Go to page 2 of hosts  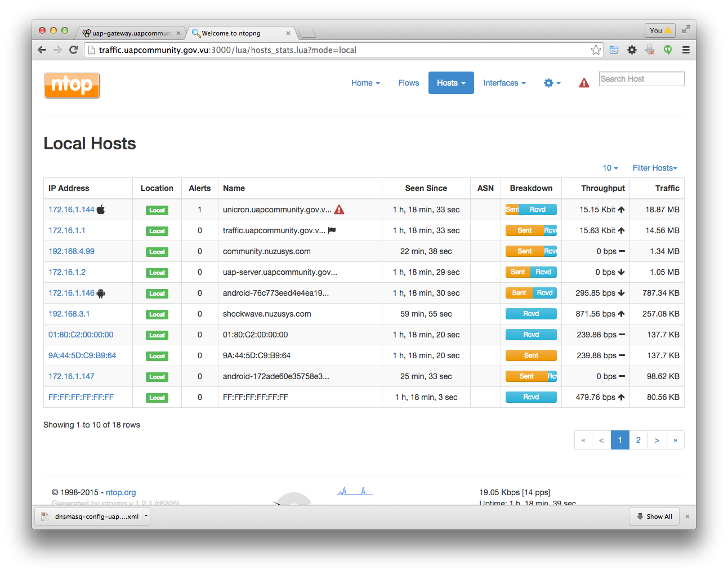(638, 440)
